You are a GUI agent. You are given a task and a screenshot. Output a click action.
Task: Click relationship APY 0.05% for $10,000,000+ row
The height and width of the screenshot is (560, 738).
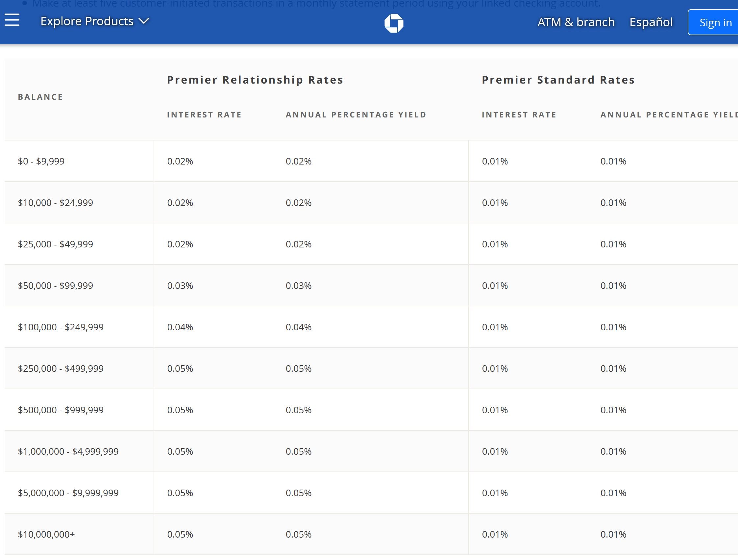tap(299, 534)
